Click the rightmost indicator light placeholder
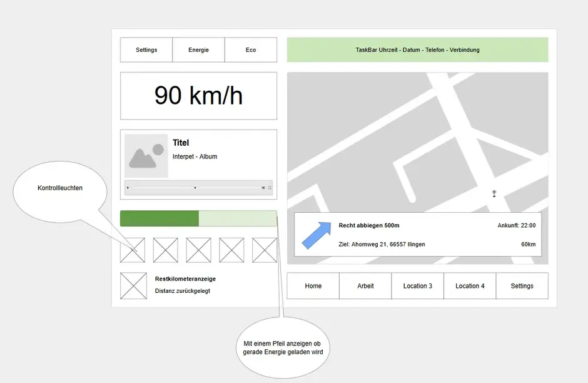The width and height of the screenshot is (588, 383). (x=265, y=250)
